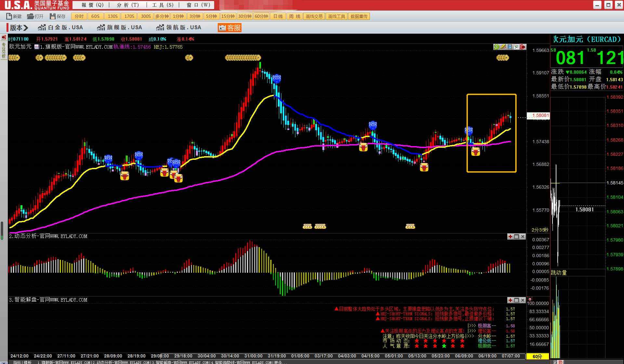Image resolution: width=624 pixels, height=364 pixels.
Task: Select the 旗舰版.USA version
Action: click(120, 28)
